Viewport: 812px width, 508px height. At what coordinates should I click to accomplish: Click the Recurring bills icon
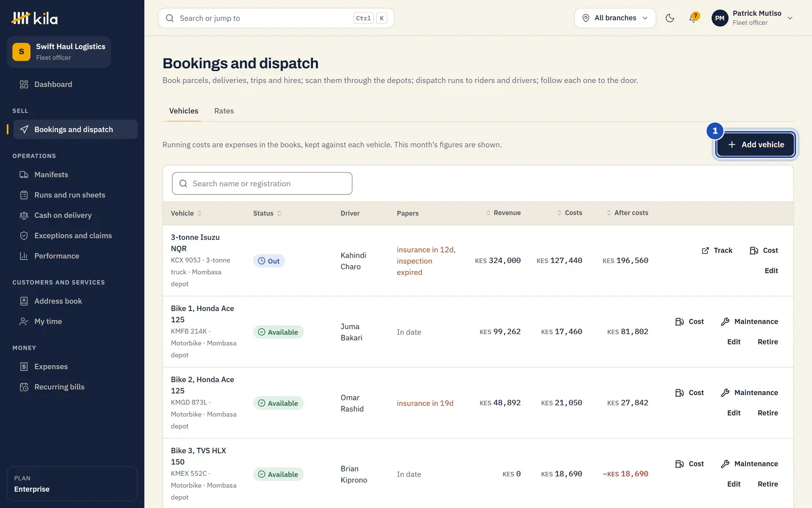[24, 387]
